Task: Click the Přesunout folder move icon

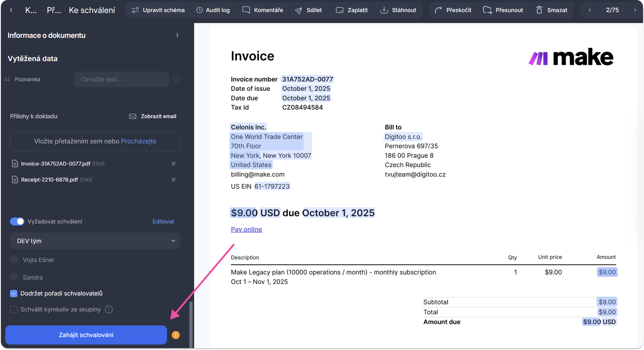Action: pyautogui.click(x=487, y=10)
